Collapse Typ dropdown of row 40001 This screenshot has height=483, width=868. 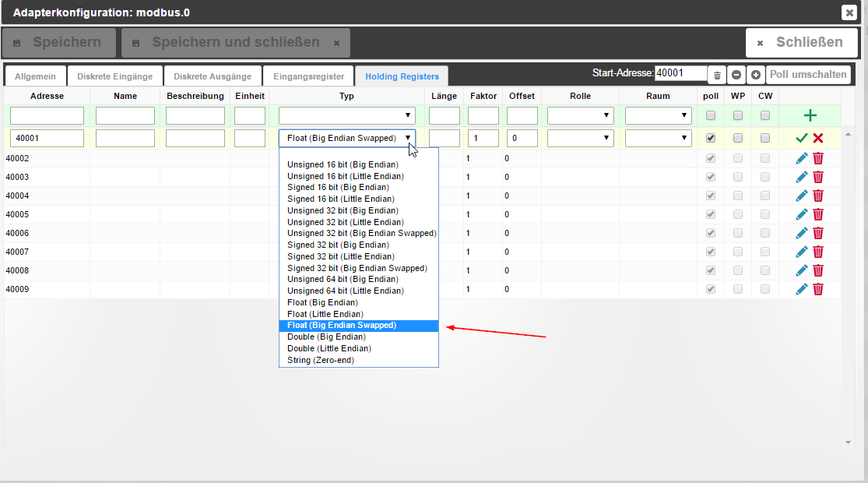[x=346, y=138]
